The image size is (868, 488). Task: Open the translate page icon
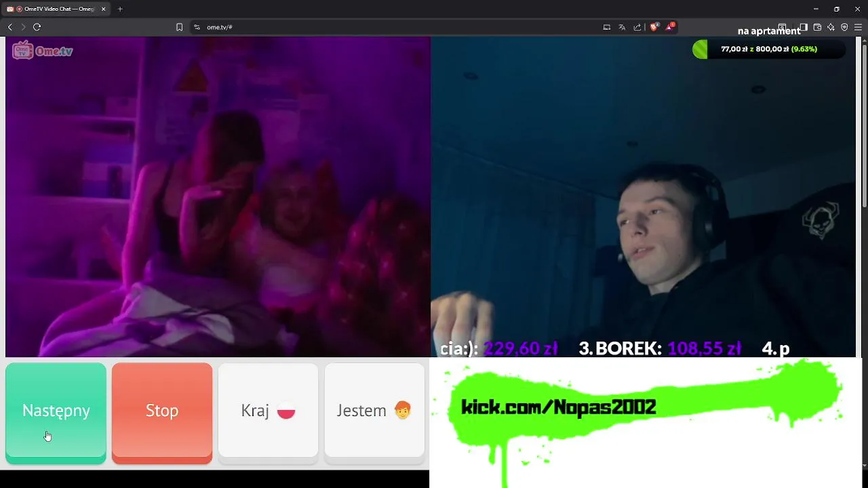622,27
